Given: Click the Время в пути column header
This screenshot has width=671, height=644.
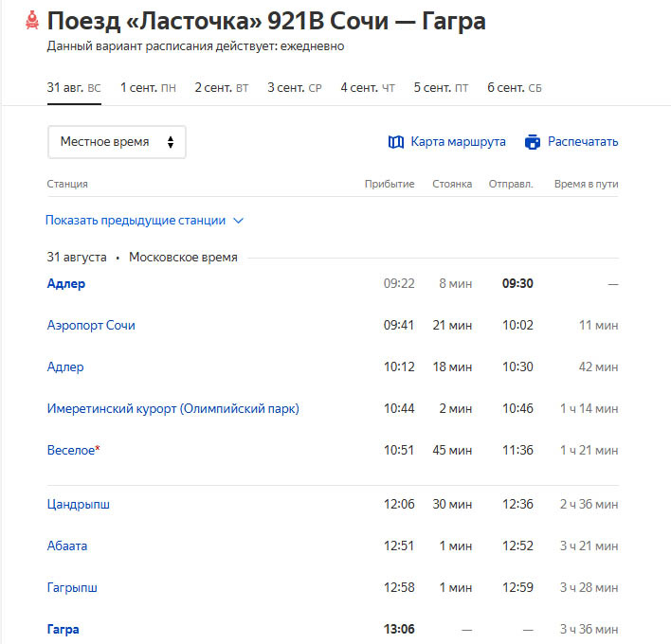Looking at the screenshot, I should click(x=587, y=184).
